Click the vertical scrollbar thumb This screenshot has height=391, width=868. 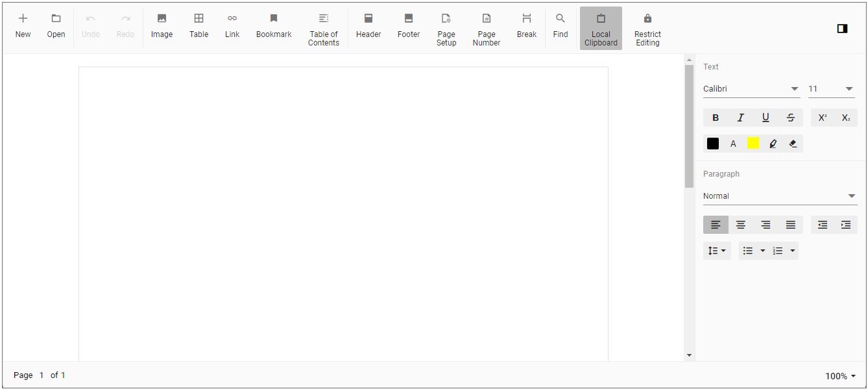pos(689,126)
